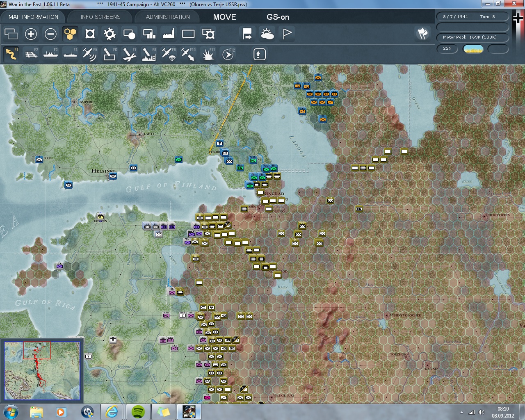Toggle the rectangles with gear overlay icon
525x420 pixels.
coord(208,34)
